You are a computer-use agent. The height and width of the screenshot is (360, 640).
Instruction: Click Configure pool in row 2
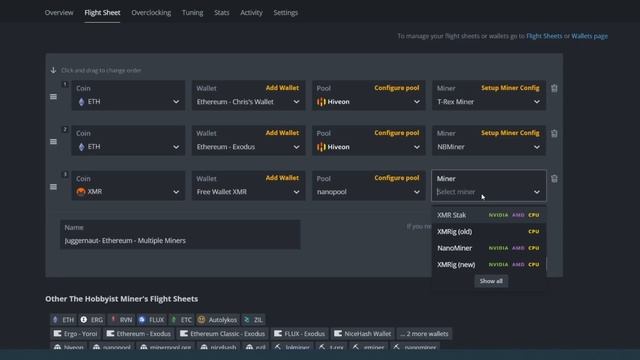pos(397,133)
